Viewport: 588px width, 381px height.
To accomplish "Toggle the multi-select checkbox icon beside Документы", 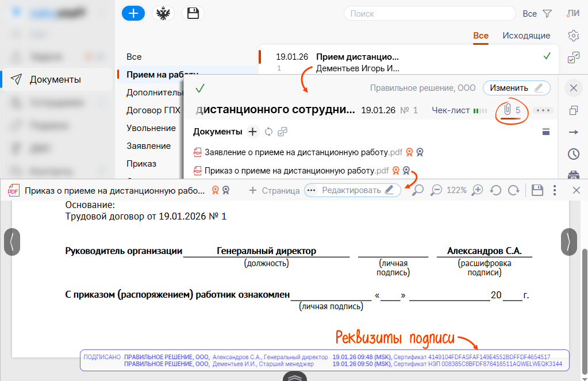I will click(x=282, y=132).
